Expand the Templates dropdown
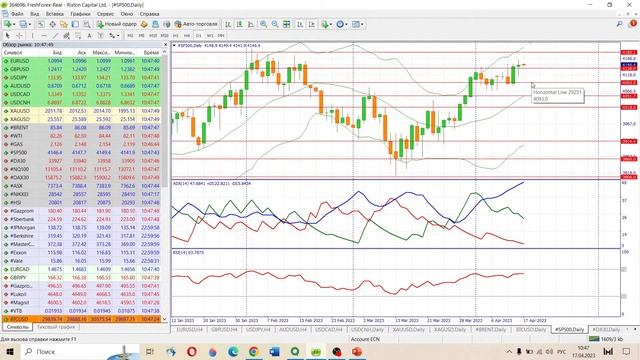This screenshot has width=640, height=360. [x=362, y=24]
